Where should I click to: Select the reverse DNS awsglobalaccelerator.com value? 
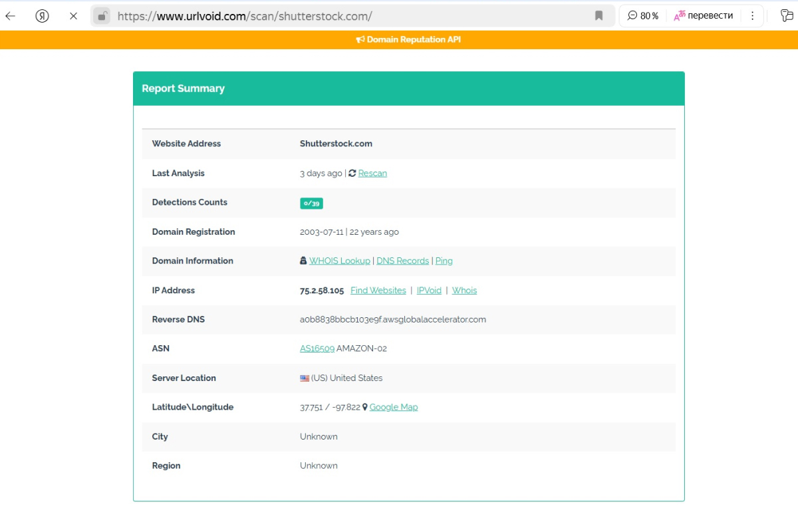coord(393,320)
